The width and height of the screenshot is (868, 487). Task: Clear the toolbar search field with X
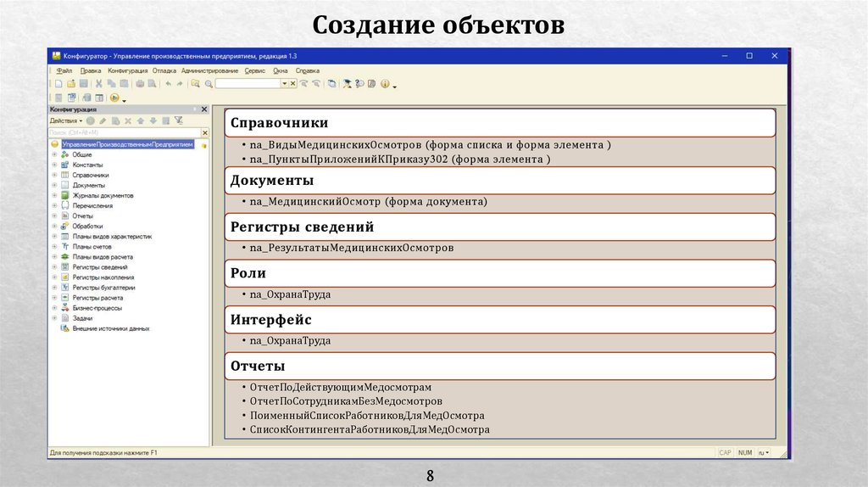tap(292, 84)
